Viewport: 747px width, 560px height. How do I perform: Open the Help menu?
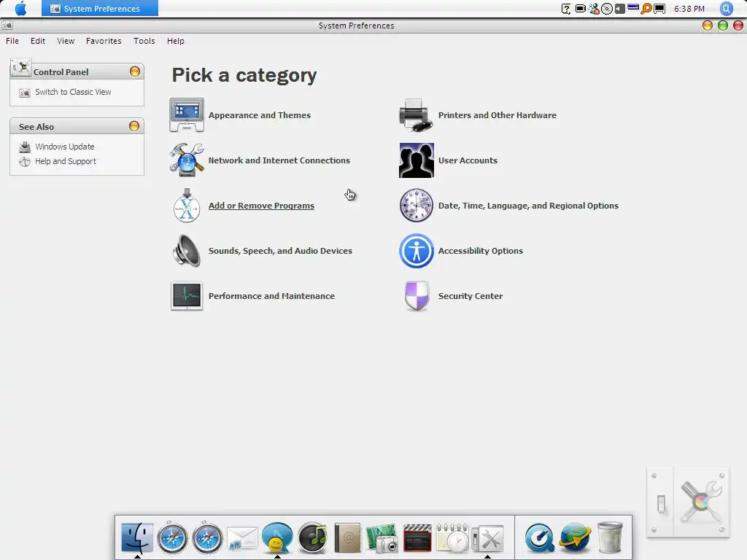tap(176, 41)
